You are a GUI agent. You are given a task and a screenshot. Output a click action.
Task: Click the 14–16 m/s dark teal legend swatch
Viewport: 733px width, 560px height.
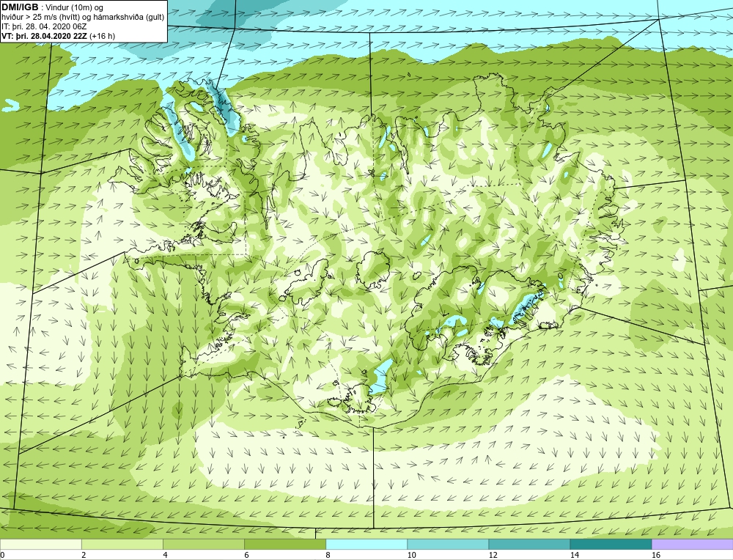click(x=611, y=545)
